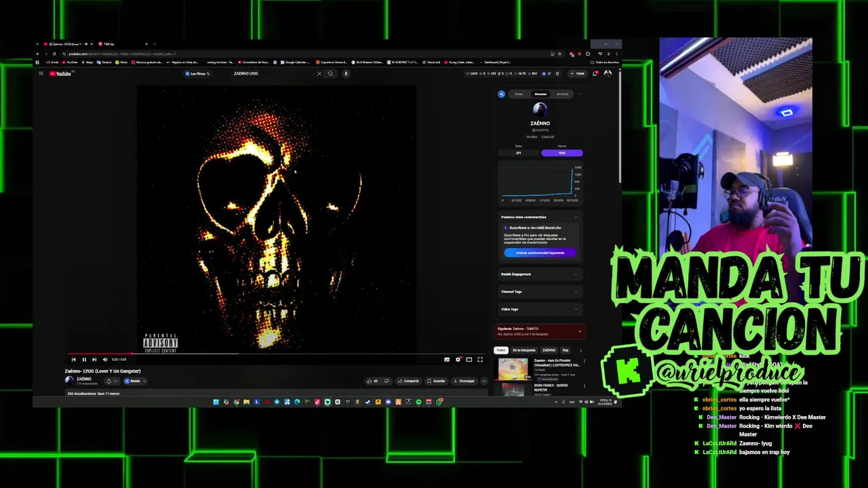Image resolution: width=868 pixels, height=488 pixels.
Task: Open the Remix dropdown button
Action: pos(134,381)
